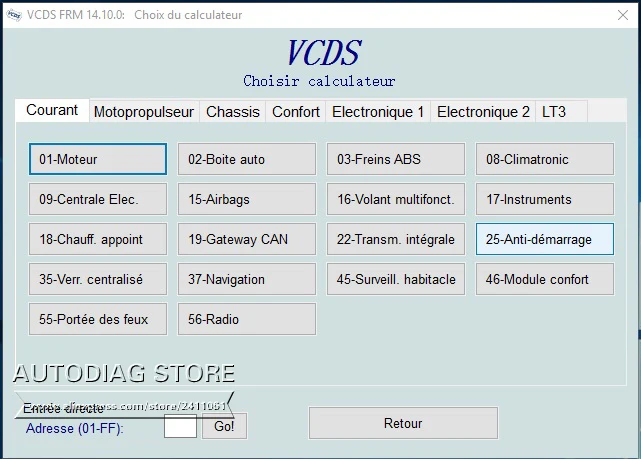Open 16-Volant multifonct. module

point(396,199)
